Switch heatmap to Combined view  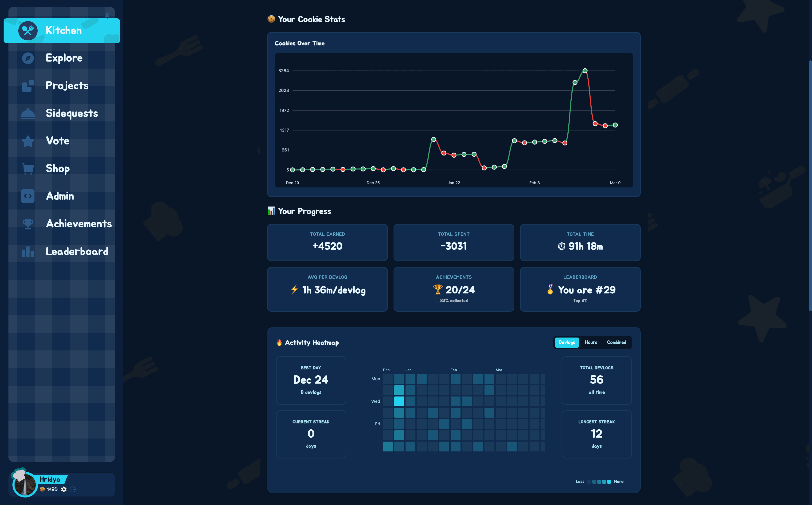coord(616,342)
